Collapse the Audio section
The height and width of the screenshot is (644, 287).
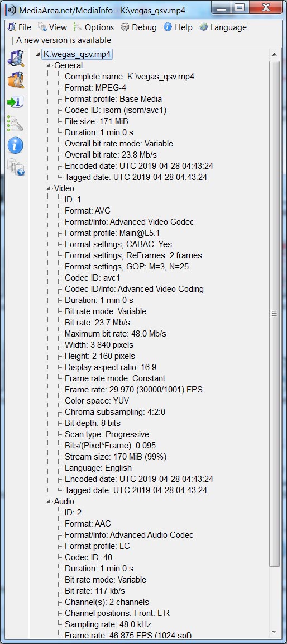49,501
